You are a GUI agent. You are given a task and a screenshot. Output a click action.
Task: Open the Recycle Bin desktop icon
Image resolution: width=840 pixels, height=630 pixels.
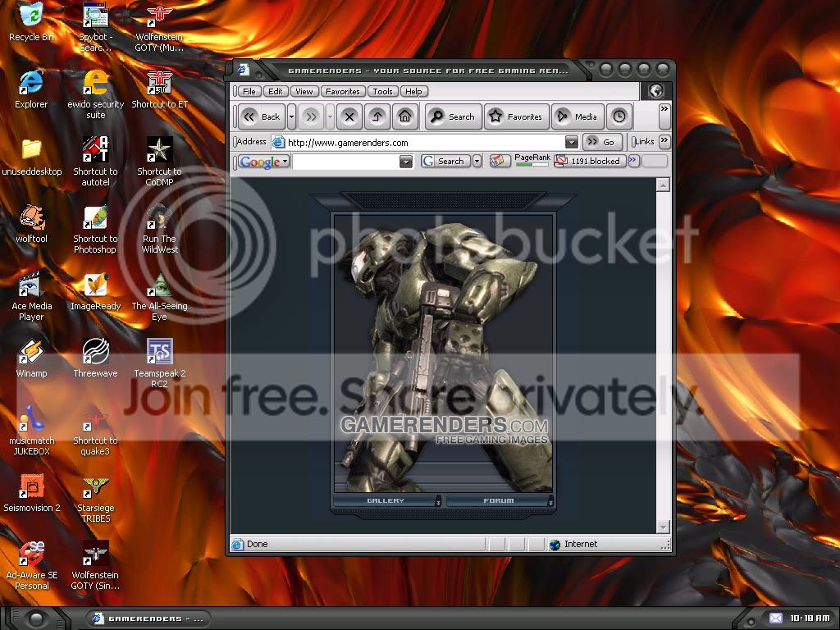click(32, 22)
